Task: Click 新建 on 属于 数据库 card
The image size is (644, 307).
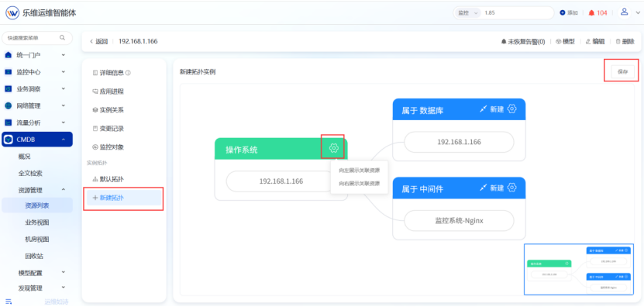Action: coord(497,109)
